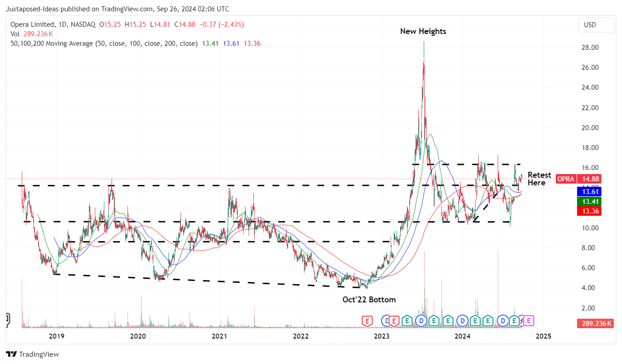The image size is (622, 364).
Task: Click the red OPRA price tag on the axis
Action: (x=565, y=179)
